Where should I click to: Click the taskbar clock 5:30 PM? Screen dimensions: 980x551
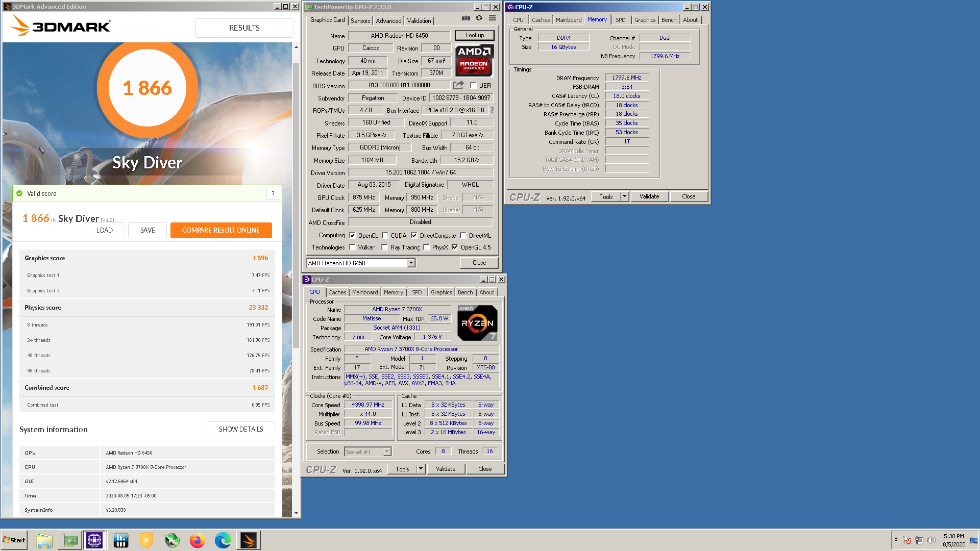click(954, 536)
